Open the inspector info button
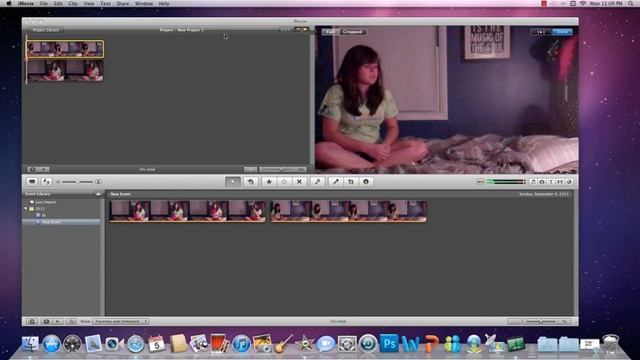This screenshot has width=640, height=360. [x=366, y=182]
